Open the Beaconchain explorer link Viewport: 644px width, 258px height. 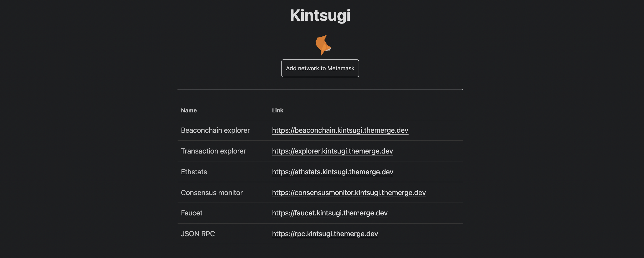(x=340, y=130)
